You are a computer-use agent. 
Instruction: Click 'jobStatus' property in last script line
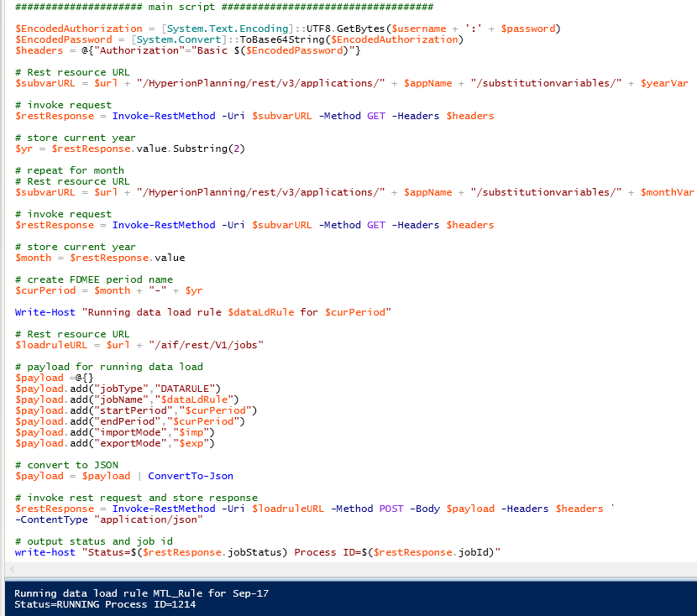pos(254,553)
